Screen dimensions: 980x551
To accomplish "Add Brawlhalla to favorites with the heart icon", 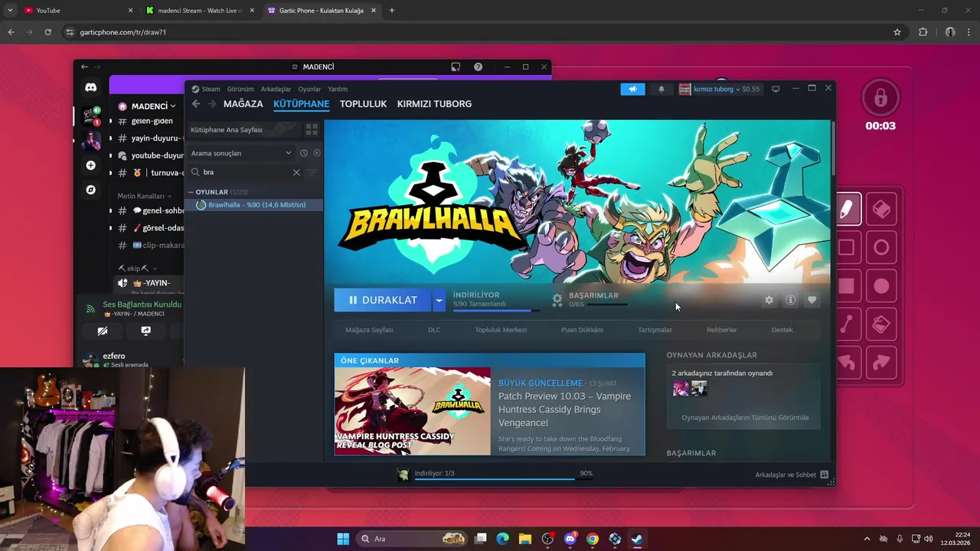I will pos(812,300).
